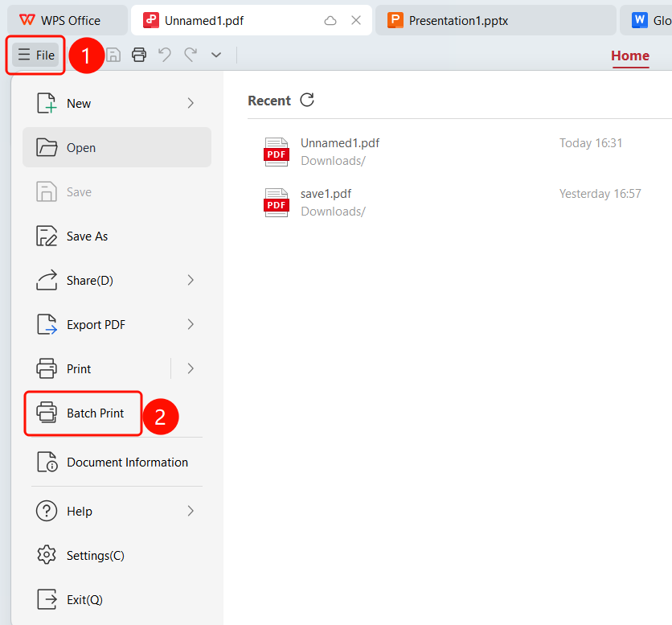Click cloud sync icon on Unnamed1.pdf tab
Image resolution: width=672 pixels, height=625 pixels.
tap(330, 20)
